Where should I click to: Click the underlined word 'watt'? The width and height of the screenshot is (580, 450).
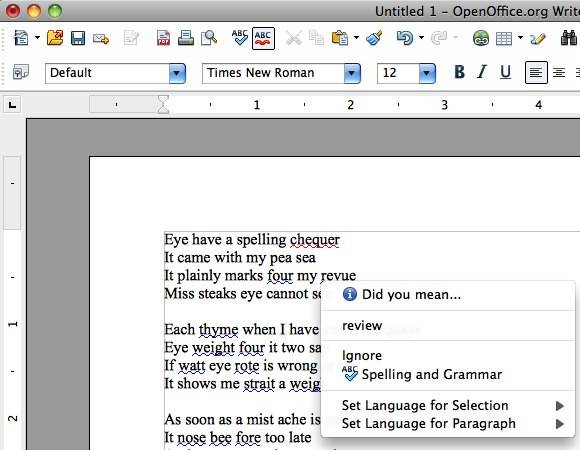point(192,366)
